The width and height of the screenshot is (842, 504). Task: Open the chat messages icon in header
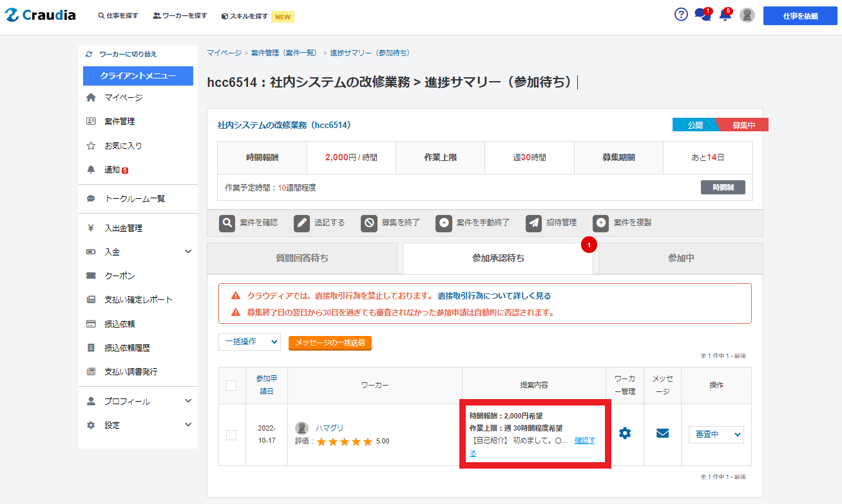tap(702, 15)
